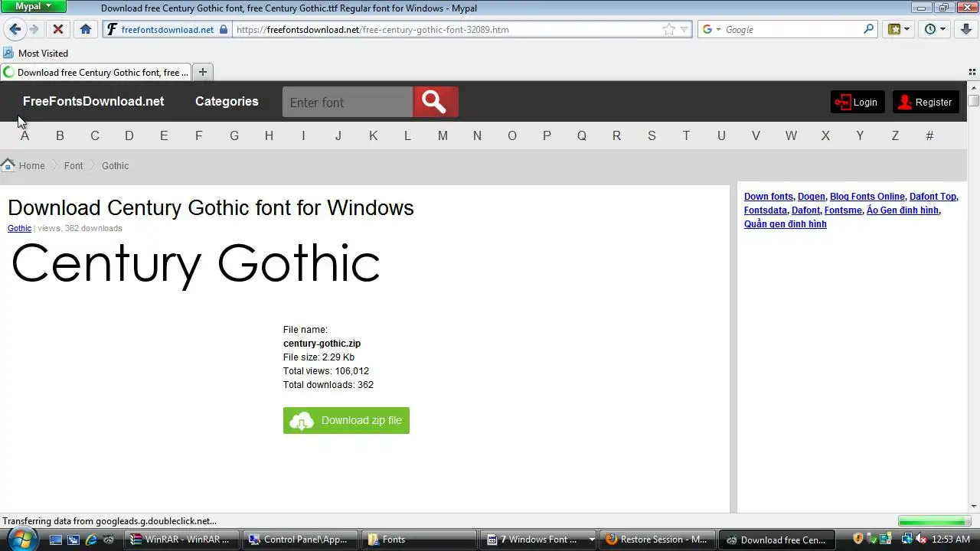Click the scrollbar down arrow
The image size is (980, 551).
click(x=974, y=506)
